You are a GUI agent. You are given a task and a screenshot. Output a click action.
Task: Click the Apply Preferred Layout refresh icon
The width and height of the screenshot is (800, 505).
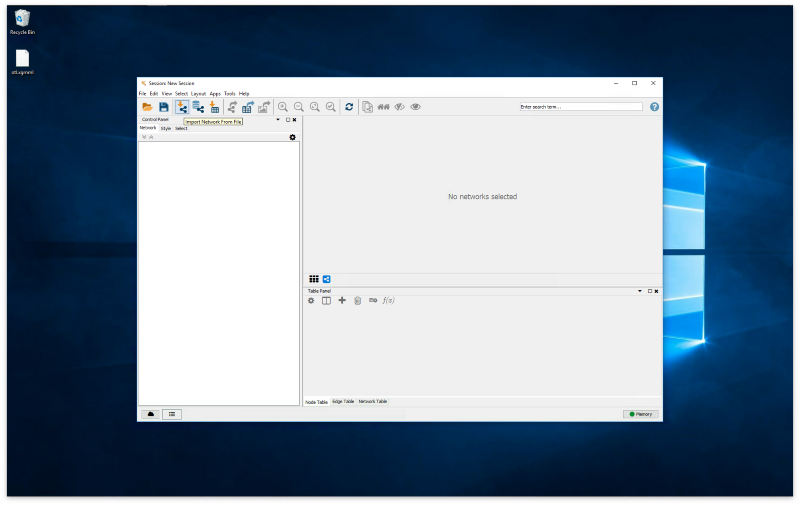(x=349, y=107)
